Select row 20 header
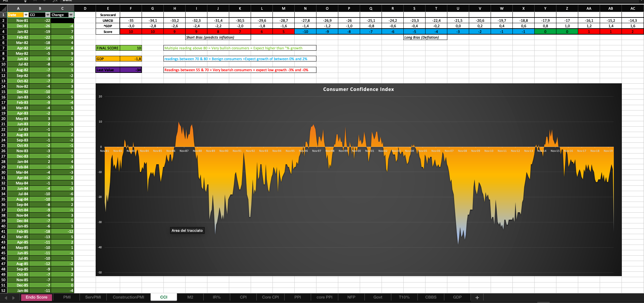 (3, 119)
